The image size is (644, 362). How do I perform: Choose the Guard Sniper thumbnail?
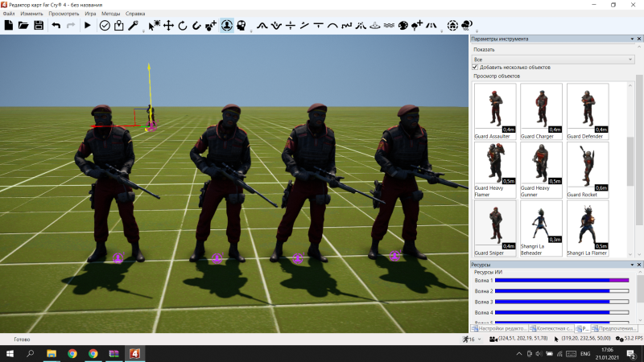coord(495,228)
